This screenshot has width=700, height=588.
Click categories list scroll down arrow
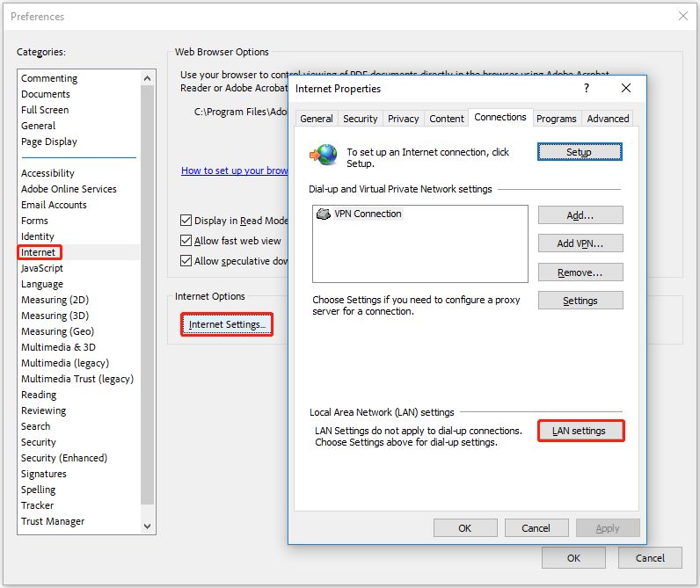(x=148, y=526)
